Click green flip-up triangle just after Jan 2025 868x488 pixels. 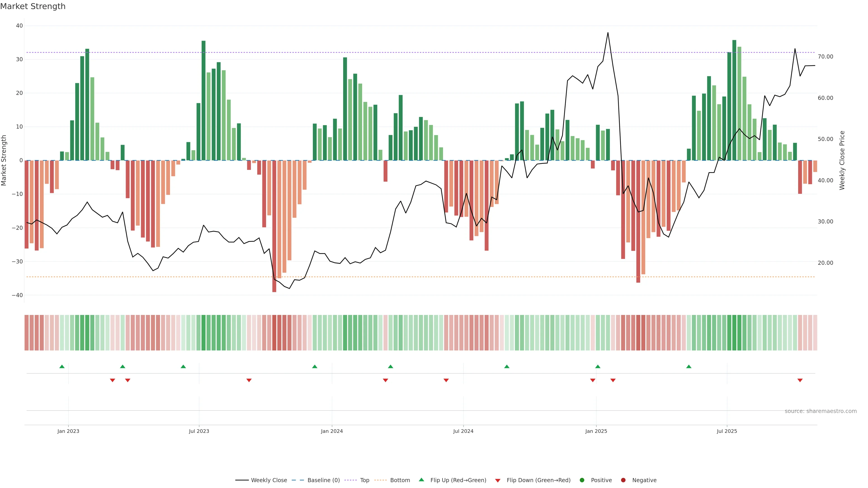[x=598, y=366]
